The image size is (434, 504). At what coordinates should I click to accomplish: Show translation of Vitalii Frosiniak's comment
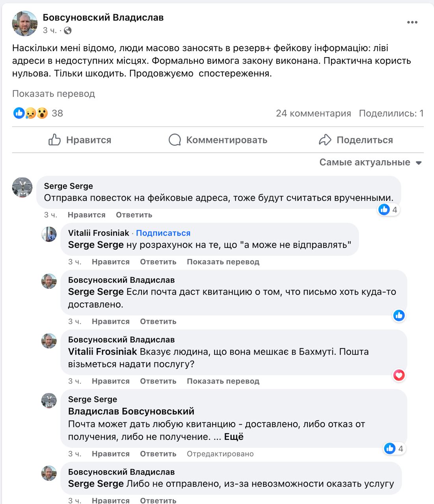(223, 262)
